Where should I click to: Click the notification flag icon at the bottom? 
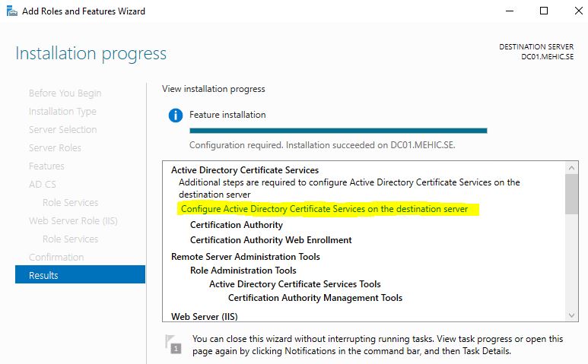pos(174,344)
